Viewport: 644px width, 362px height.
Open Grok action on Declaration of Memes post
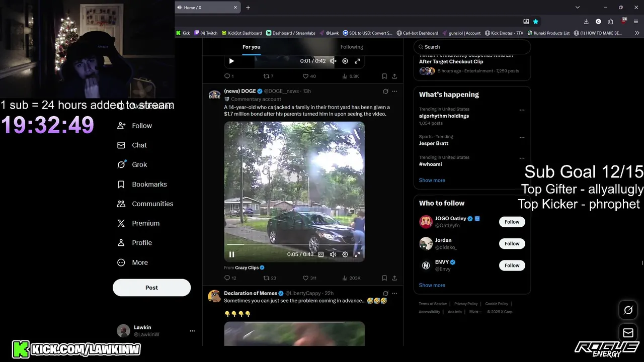(385, 293)
